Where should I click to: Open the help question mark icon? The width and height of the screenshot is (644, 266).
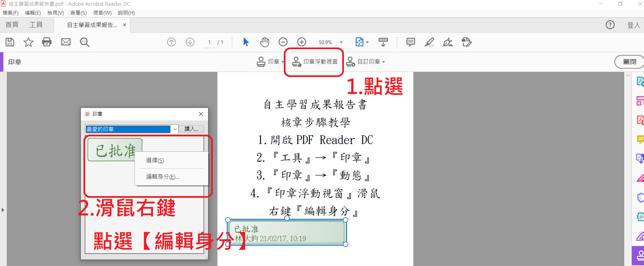610,25
